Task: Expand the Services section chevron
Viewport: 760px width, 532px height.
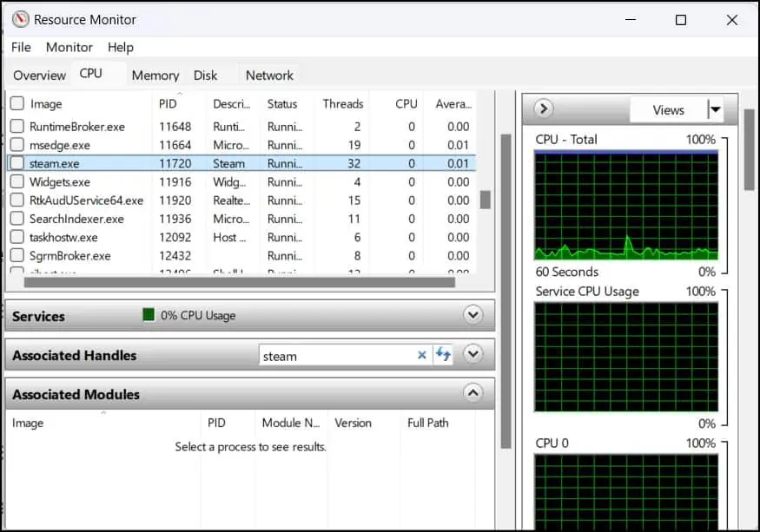Action: 473,315
